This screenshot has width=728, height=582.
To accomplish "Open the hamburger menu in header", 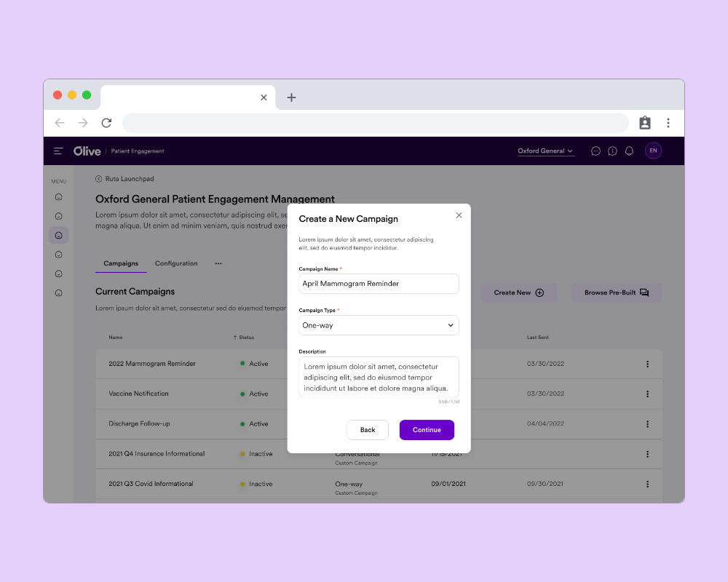I will pyautogui.click(x=58, y=151).
